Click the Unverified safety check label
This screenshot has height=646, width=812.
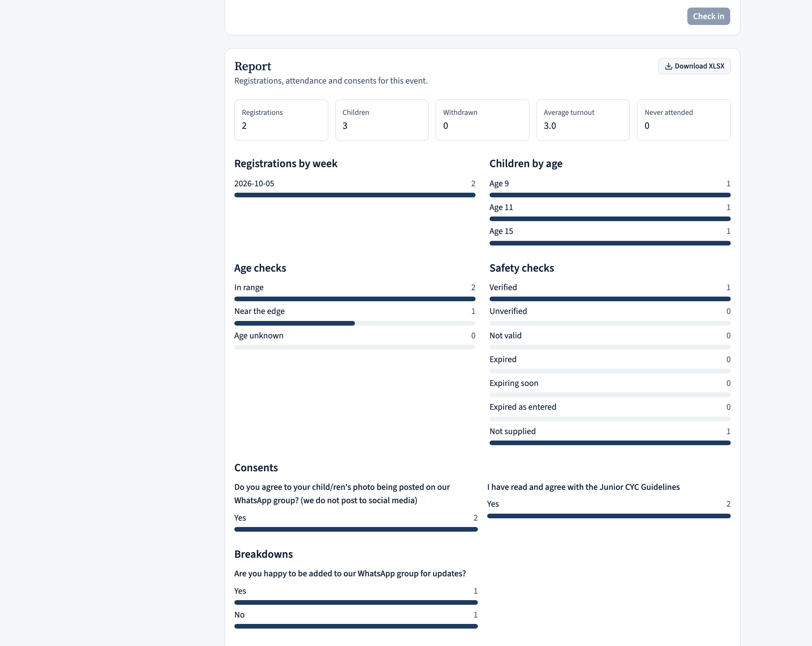tap(508, 311)
